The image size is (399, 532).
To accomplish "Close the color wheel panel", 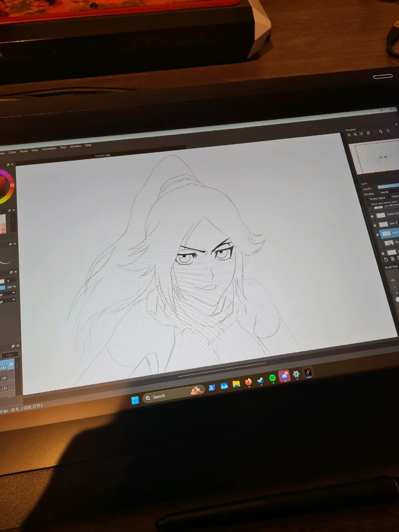I will [12, 164].
